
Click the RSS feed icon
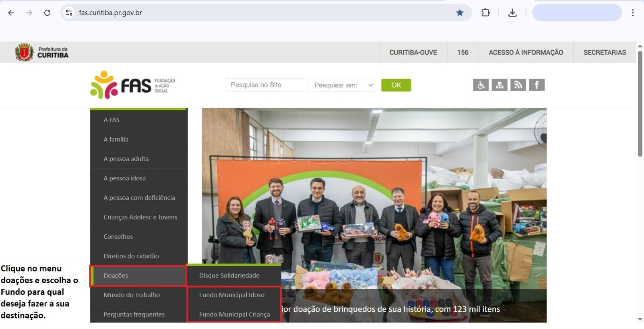pos(518,85)
